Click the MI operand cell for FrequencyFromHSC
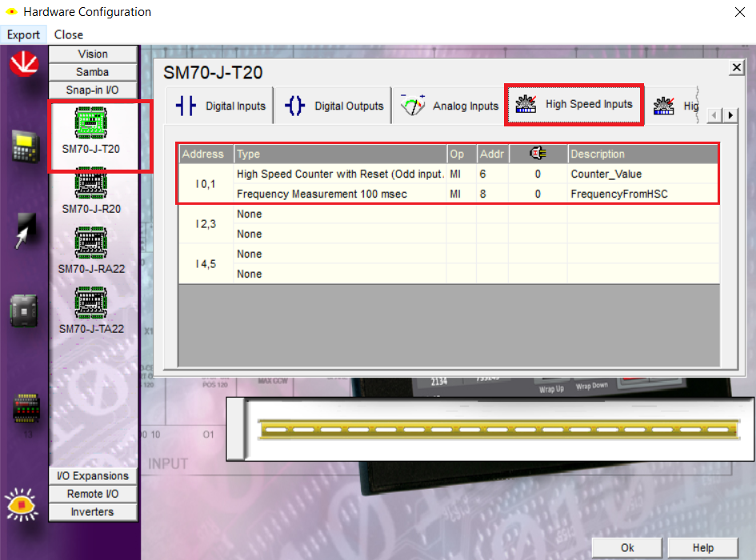Image resolution: width=756 pixels, height=560 pixels. click(462, 194)
